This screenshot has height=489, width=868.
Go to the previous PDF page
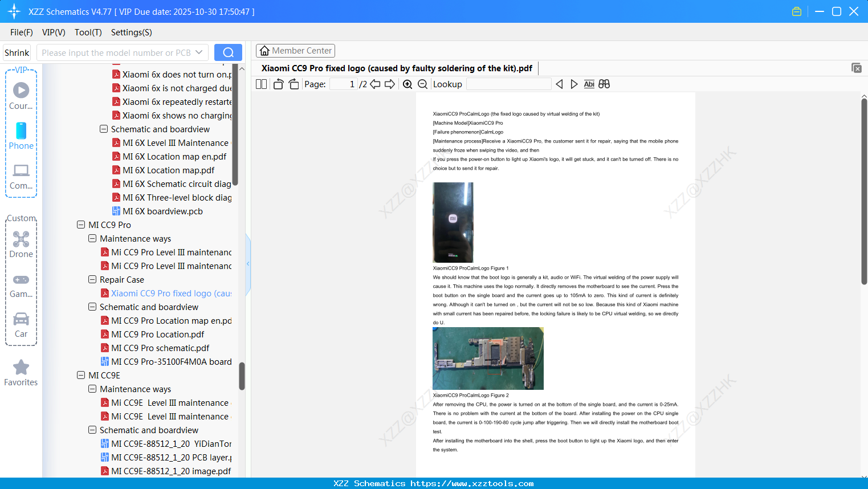point(375,84)
